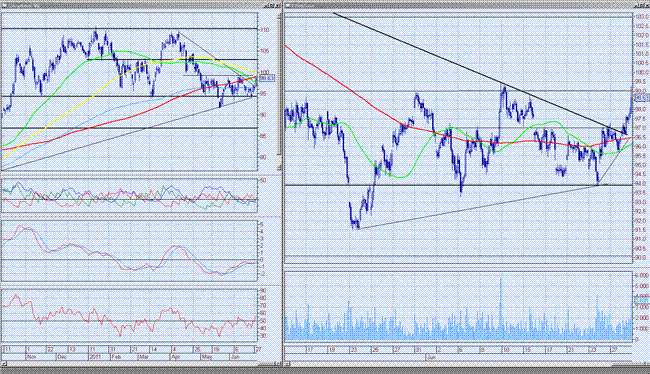
Task: Click the window control cluster of the left chart window
Action: click(272, 5)
